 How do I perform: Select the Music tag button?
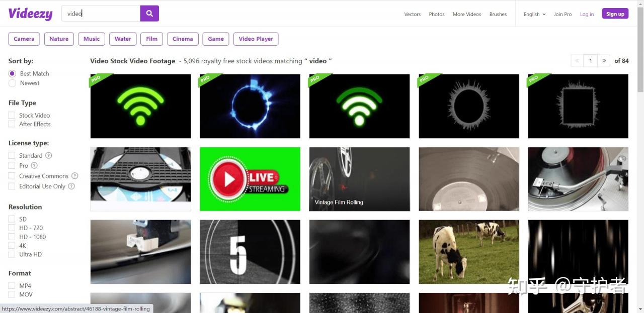(x=92, y=39)
